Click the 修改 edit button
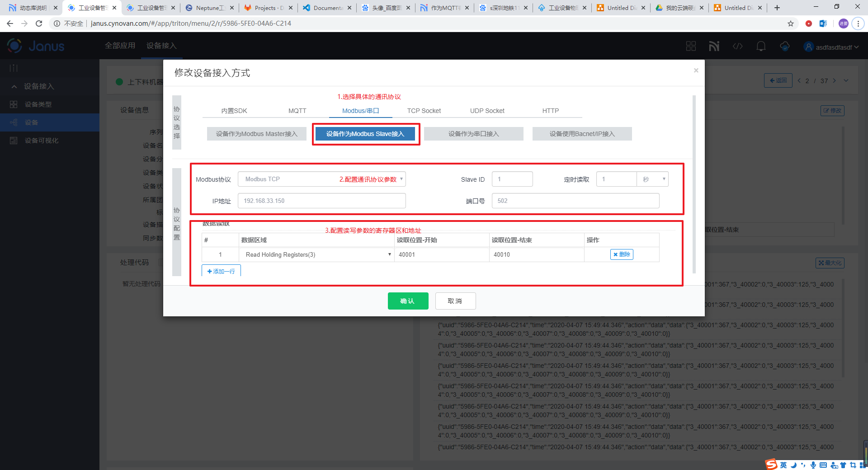 pyautogui.click(x=832, y=111)
